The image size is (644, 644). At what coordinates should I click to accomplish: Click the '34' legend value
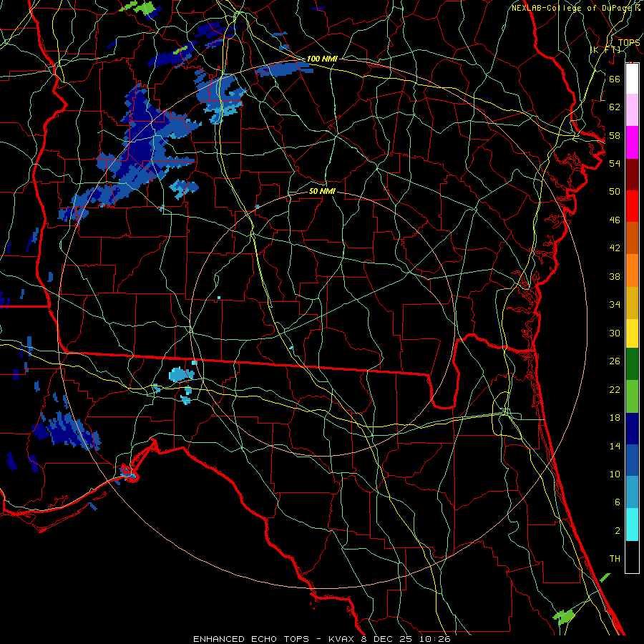(x=615, y=304)
